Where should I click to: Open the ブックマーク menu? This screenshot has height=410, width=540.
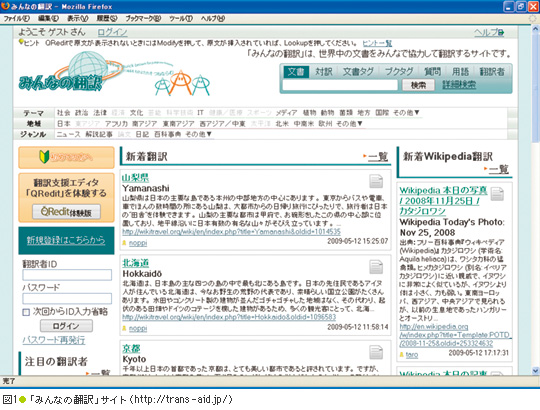coord(143,19)
